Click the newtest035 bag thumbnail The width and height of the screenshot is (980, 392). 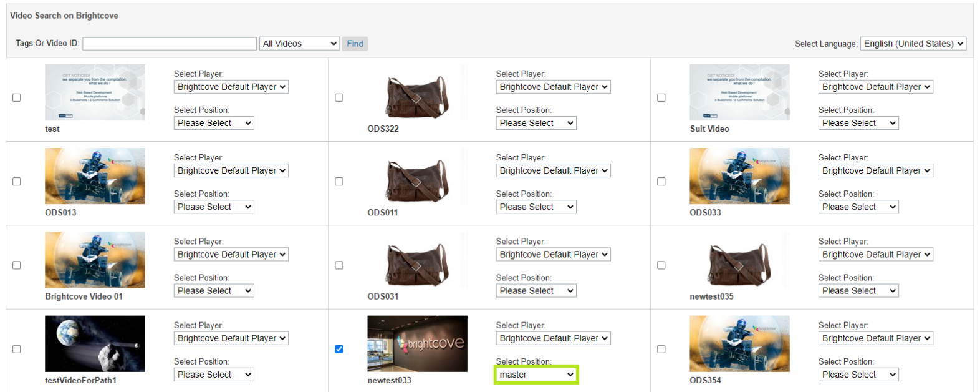(x=739, y=260)
